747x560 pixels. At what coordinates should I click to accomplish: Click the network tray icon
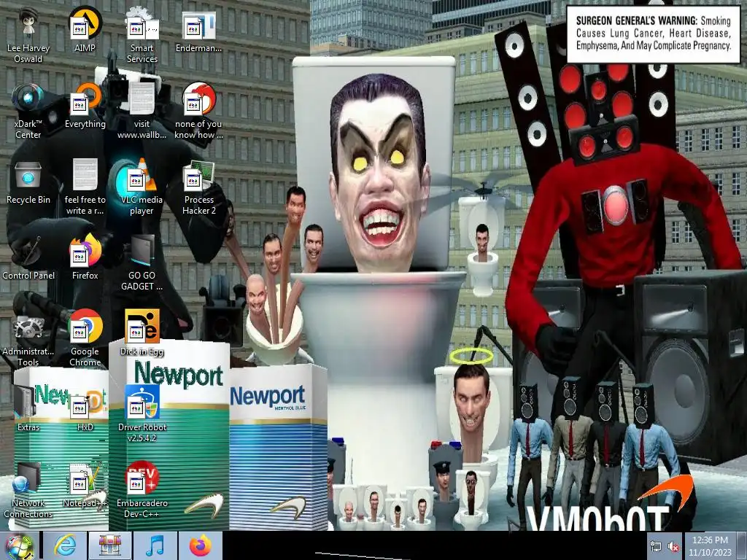tap(656, 547)
